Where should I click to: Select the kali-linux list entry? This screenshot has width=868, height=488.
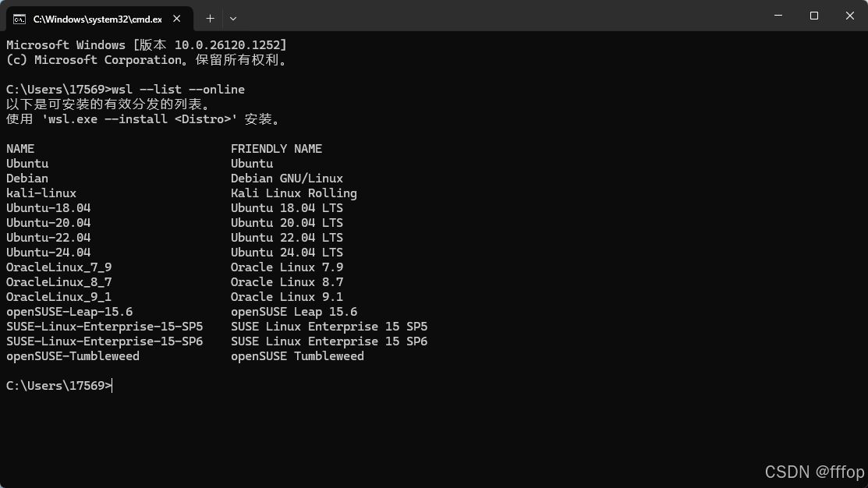coord(41,193)
